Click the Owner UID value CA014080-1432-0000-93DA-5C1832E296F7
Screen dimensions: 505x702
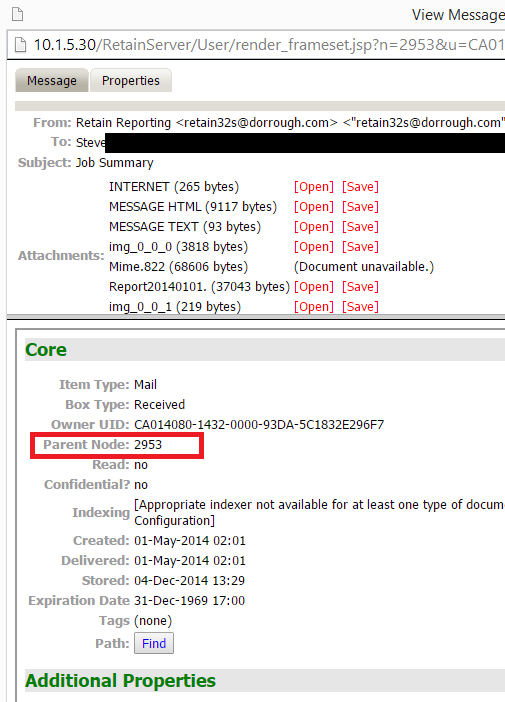[259, 424]
